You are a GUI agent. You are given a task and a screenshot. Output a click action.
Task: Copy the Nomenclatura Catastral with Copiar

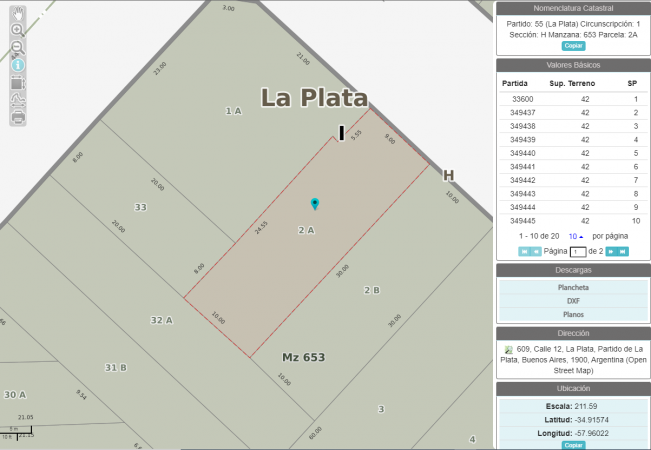point(573,46)
